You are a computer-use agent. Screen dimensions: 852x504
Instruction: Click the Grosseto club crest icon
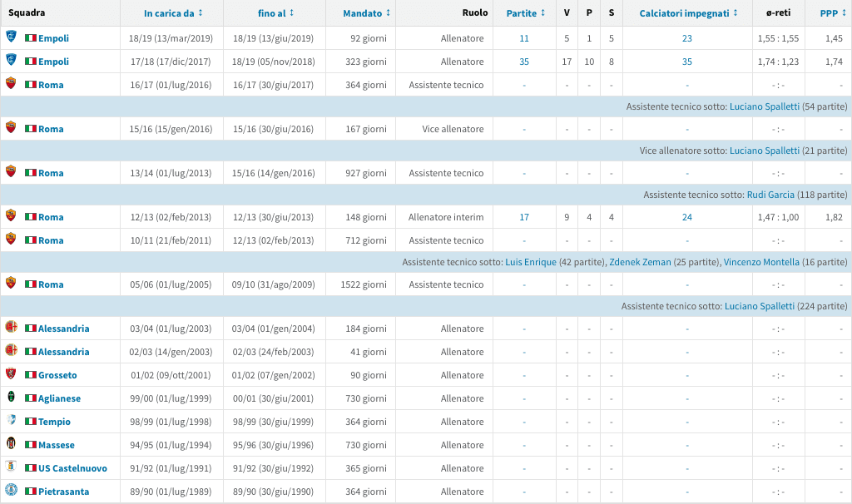tap(11, 374)
